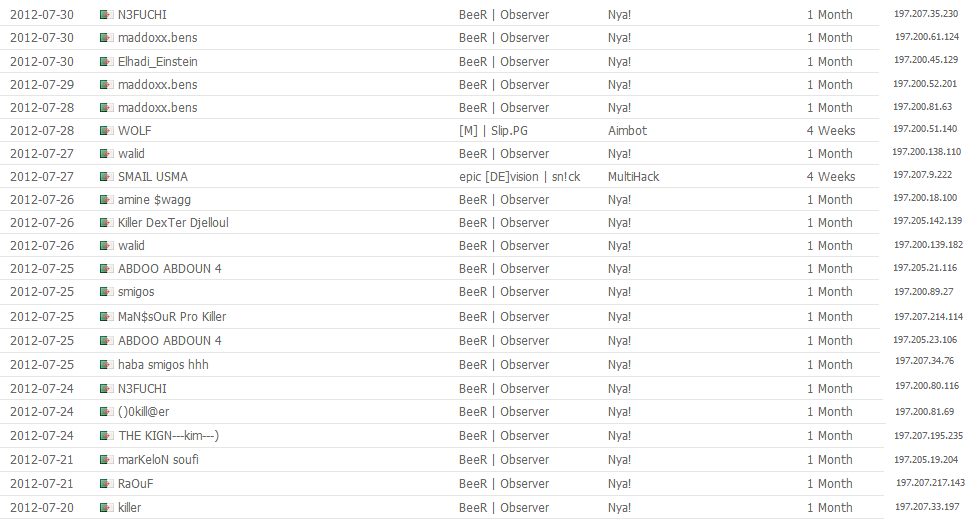Click the 4 Weeks duration for WOLF
This screenshot has width=979, height=521.
[831, 131]
